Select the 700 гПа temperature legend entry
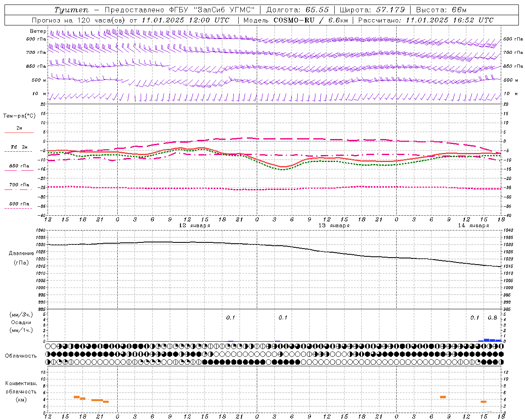 (x=19, y=185)
